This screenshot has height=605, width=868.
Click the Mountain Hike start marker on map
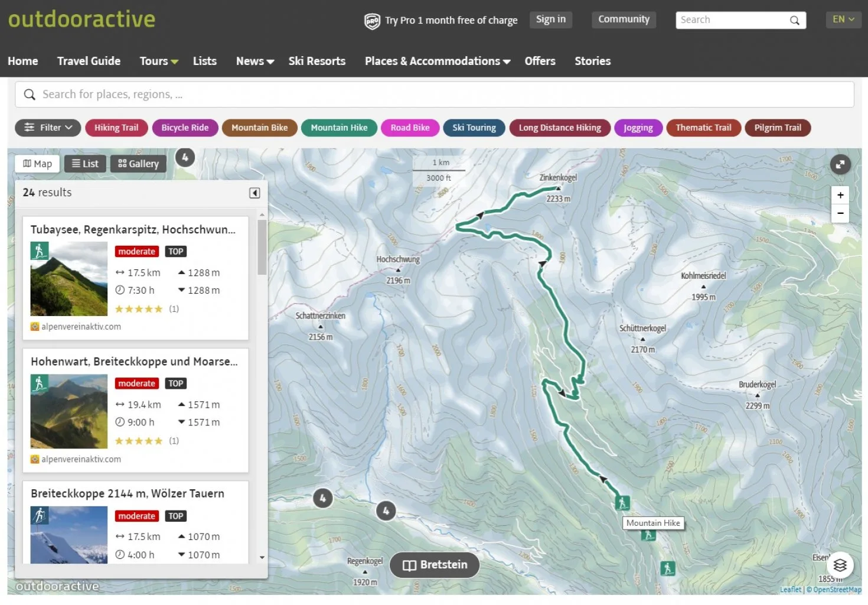click(622, 503)
